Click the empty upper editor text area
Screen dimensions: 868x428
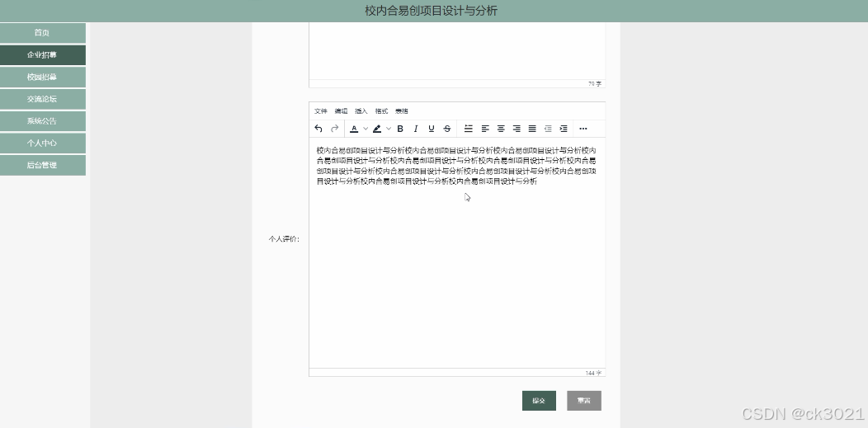457,51
